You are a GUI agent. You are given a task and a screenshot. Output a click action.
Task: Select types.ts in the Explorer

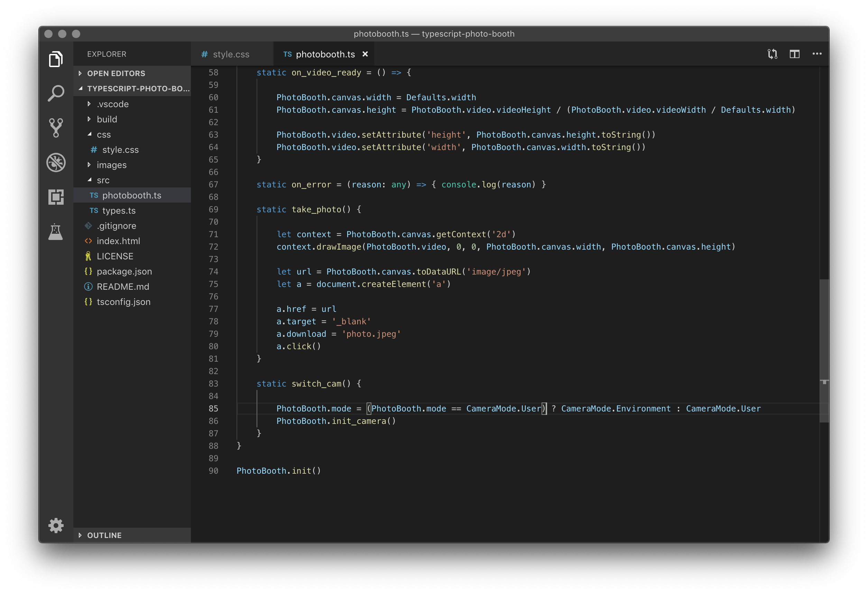pyautogui.click(x=119, y=210)
